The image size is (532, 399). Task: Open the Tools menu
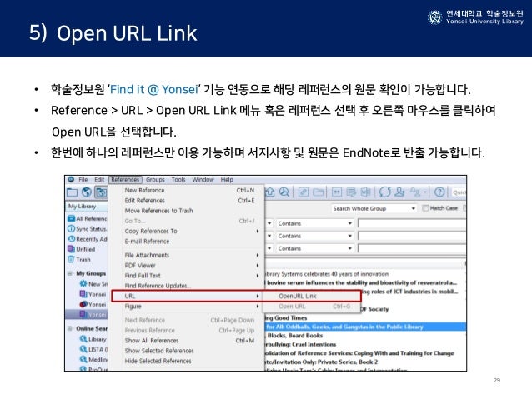tap(178, 180)
